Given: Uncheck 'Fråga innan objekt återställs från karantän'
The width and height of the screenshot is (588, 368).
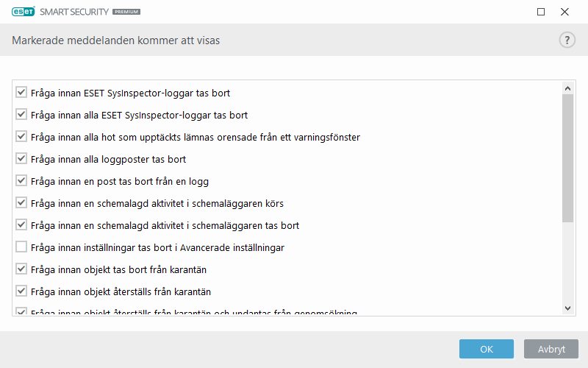Looking at the screenshot, I should pos(21,291).
